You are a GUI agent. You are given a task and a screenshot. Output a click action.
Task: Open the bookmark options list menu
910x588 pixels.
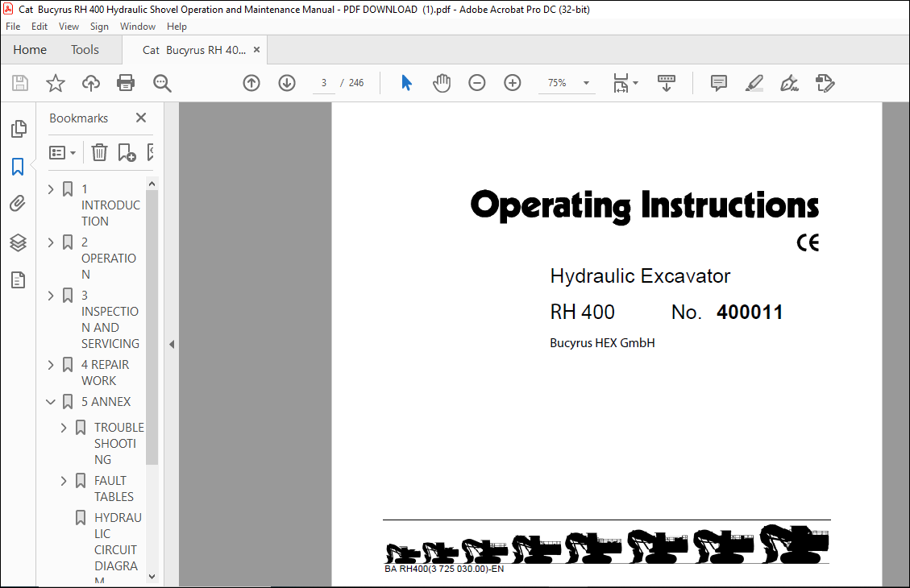[x=62, y=152]
